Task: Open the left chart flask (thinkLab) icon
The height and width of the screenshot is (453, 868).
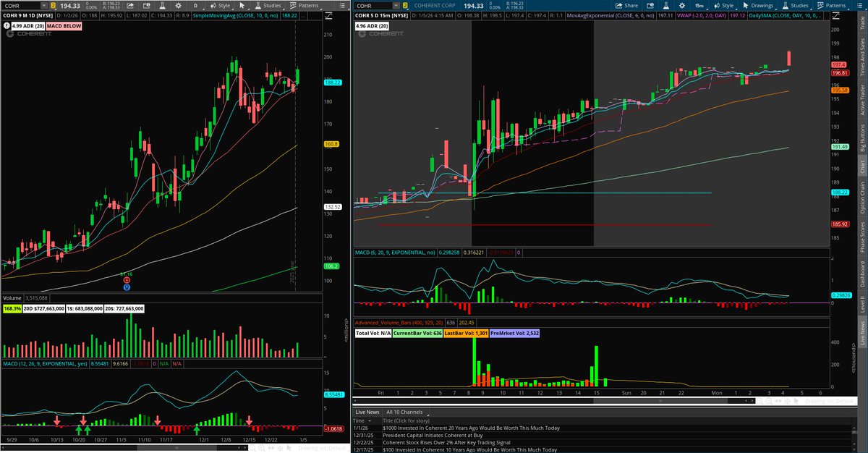Action: pyautogui.click(x=162, y=6)
